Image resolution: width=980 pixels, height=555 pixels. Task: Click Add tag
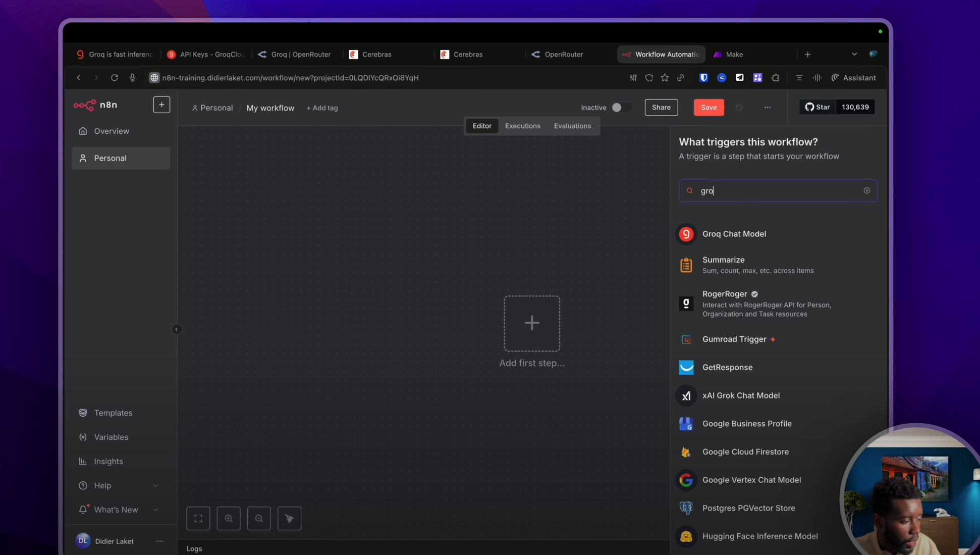coord(322,108)
